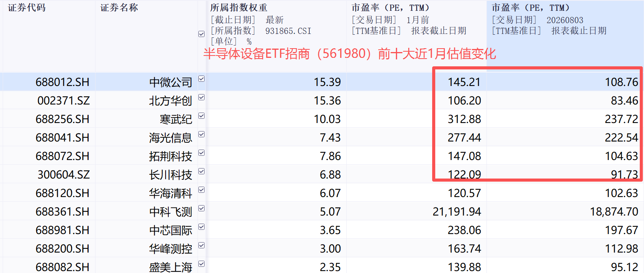Screen dimensions: 644x273
Task: Click the name 长川科技
Action: pos(171,175)
